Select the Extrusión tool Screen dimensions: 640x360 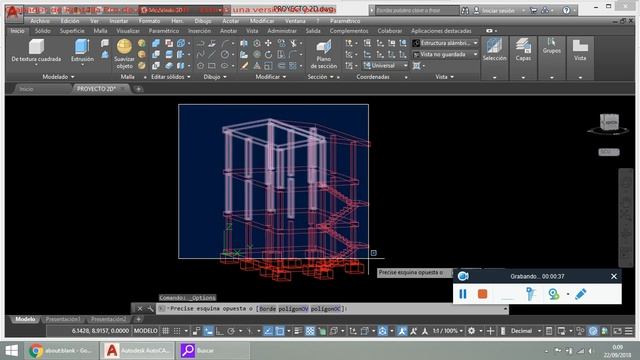tap(82, 51)
